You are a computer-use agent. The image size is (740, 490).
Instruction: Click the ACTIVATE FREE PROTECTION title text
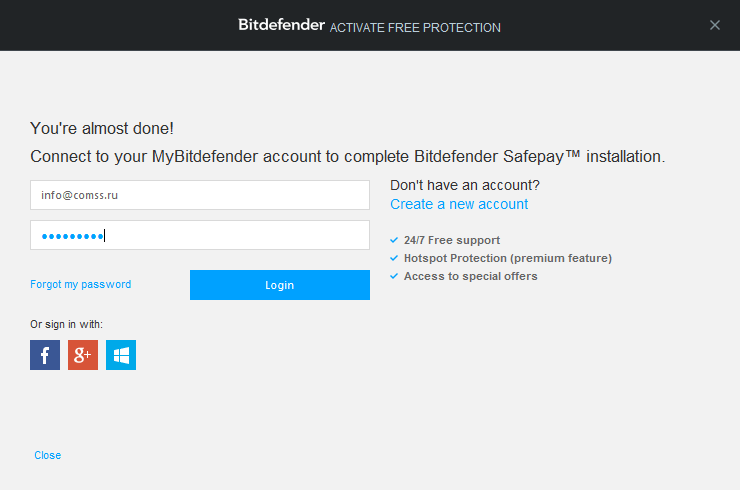click(x=415, y=27)
